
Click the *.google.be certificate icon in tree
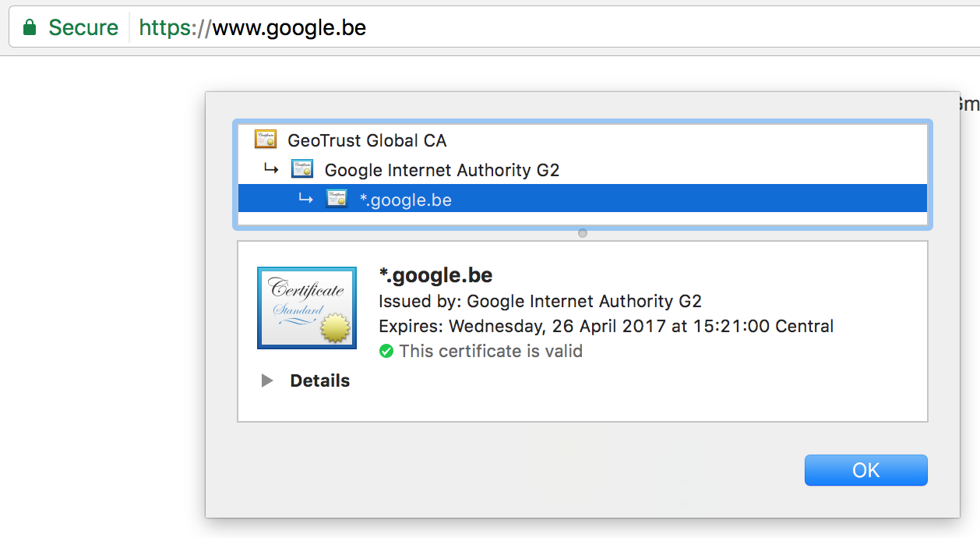tap(337, 199)
